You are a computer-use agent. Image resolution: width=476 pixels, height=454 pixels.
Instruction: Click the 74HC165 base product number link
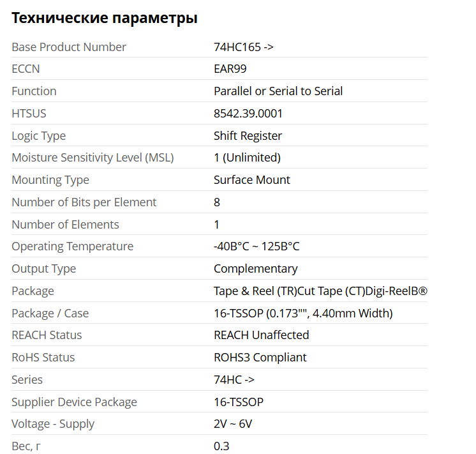point(244,47)
